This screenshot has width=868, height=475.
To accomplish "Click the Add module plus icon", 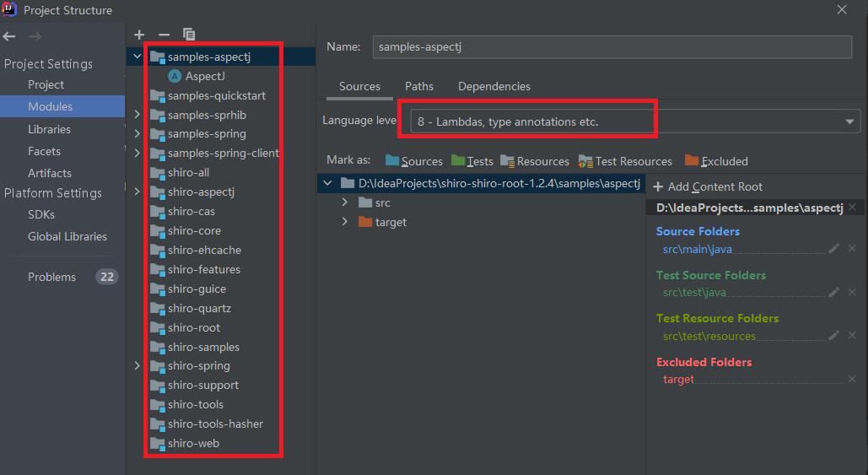I will (x=139, y=35).
